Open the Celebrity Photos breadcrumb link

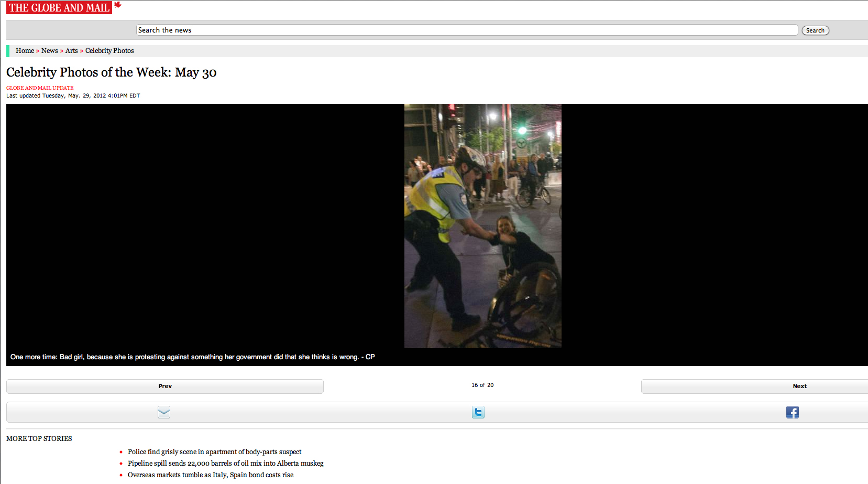(x=109, y=51)
